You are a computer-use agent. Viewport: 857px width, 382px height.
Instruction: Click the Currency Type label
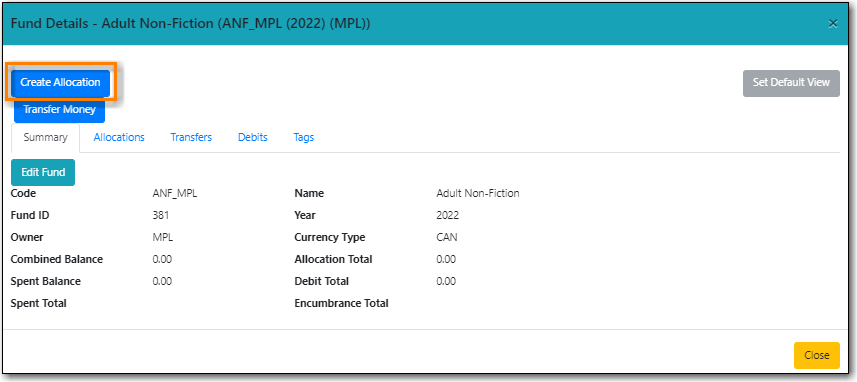[x=330, y=238]
